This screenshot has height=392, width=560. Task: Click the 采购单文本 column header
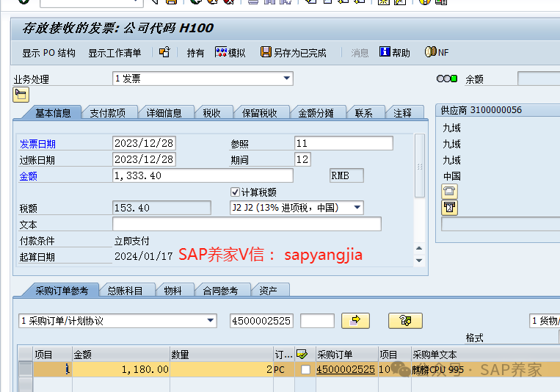[486, 355]
